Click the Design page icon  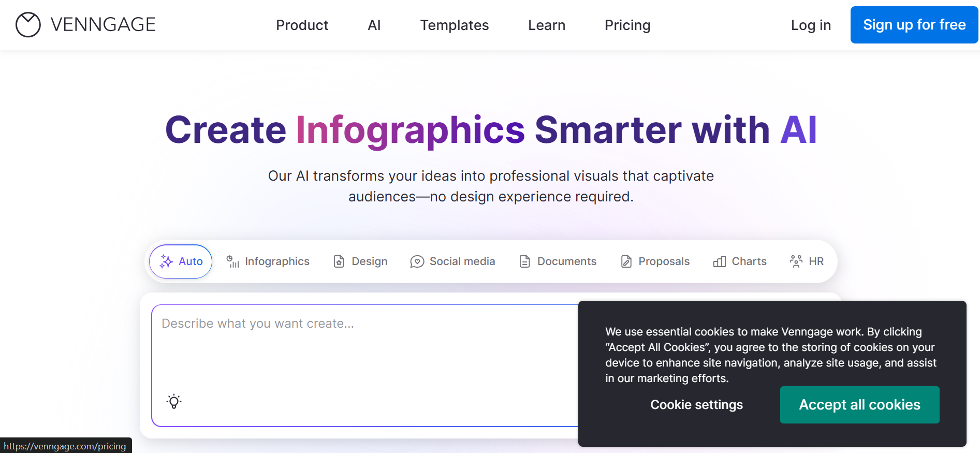coord(339,261)
